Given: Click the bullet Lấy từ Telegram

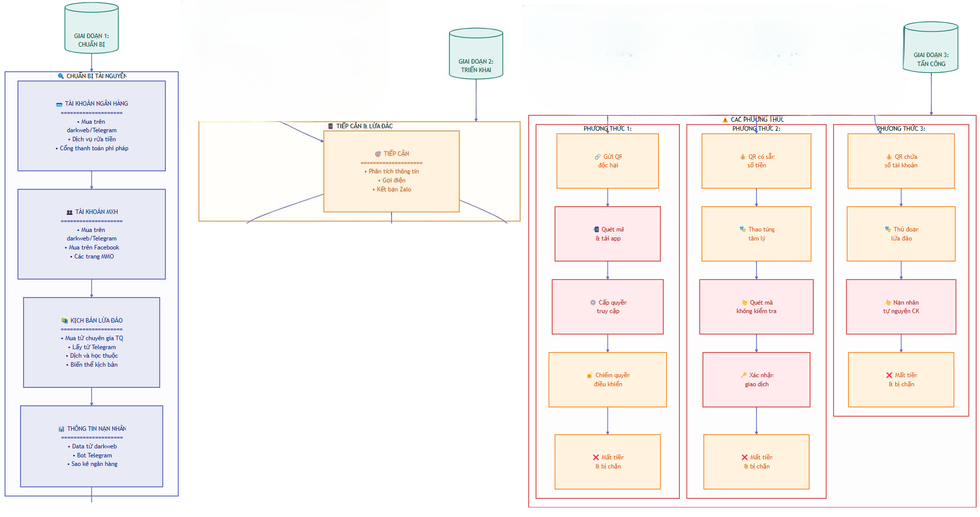Looking at the screenshot, I should point(92,347).
